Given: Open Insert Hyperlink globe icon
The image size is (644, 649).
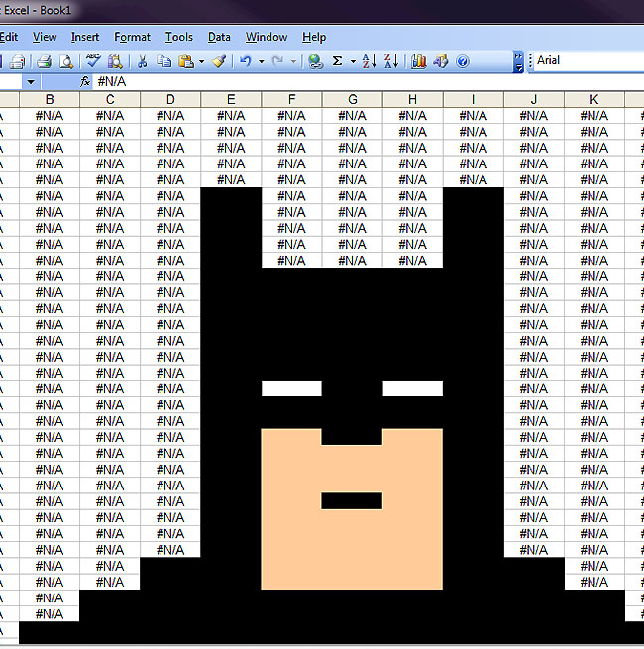Looking at the screenshot, I should point(315,62).
